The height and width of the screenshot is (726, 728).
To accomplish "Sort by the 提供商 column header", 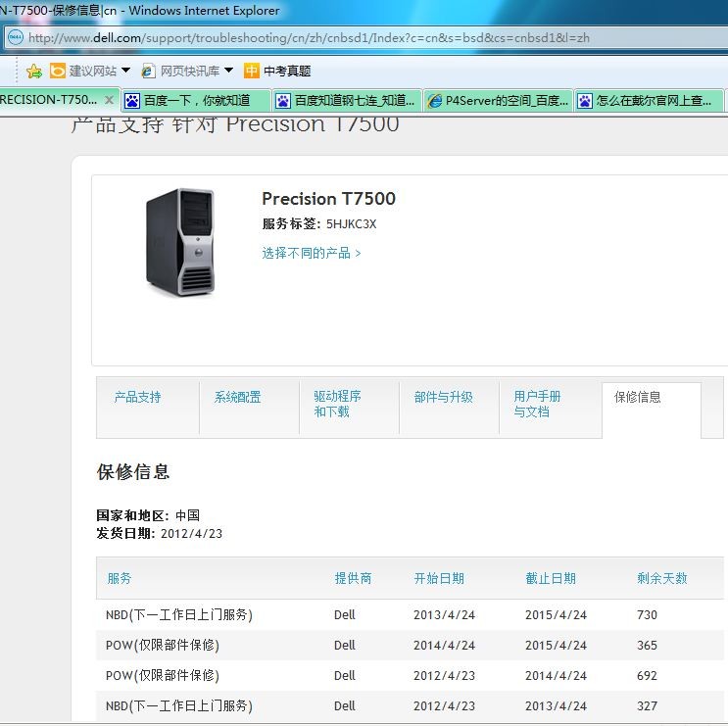I will pyautogui.click(x=353, y=578).
